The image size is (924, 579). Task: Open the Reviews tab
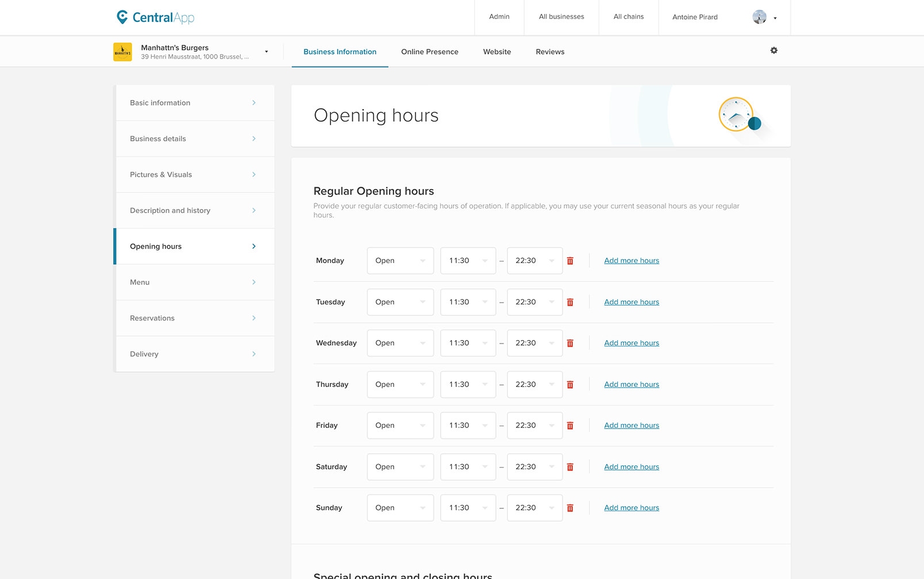click(x=550, y=52)
